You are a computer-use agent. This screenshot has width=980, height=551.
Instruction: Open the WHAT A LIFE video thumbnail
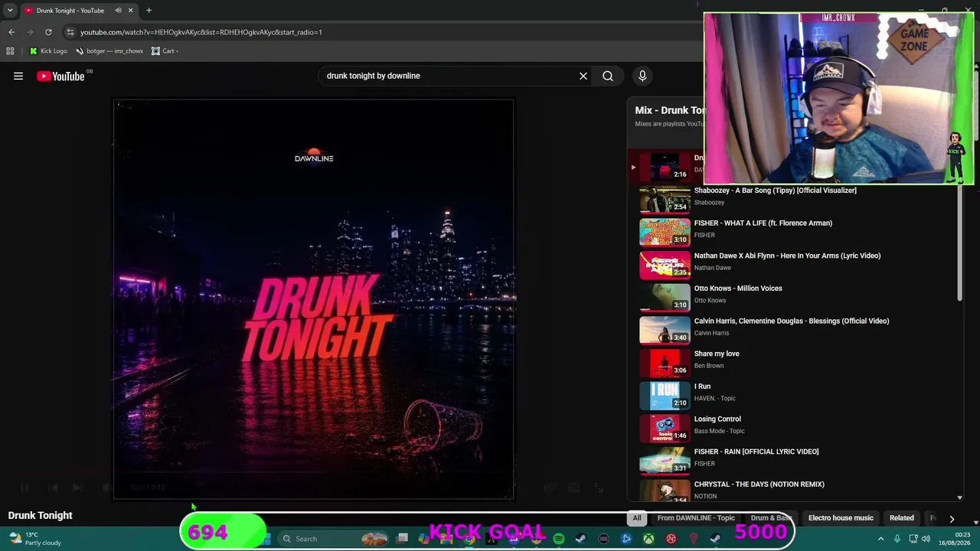[x=665, y=232]
